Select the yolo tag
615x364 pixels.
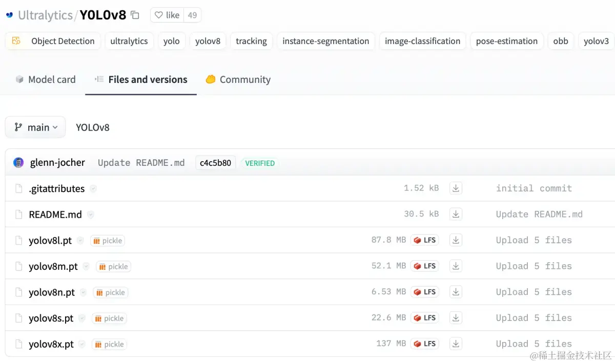tap(172, 41)
